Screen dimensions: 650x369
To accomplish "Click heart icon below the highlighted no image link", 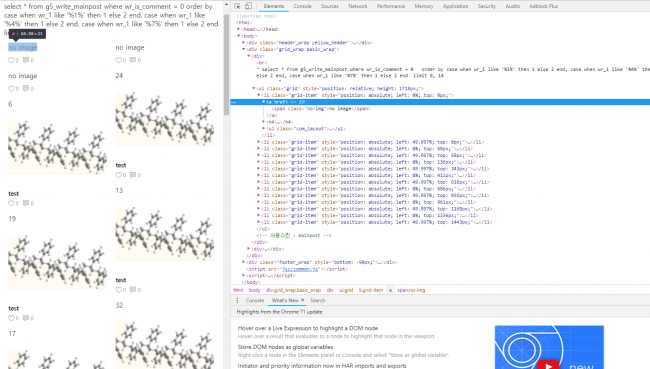I will tap(11, 60).
